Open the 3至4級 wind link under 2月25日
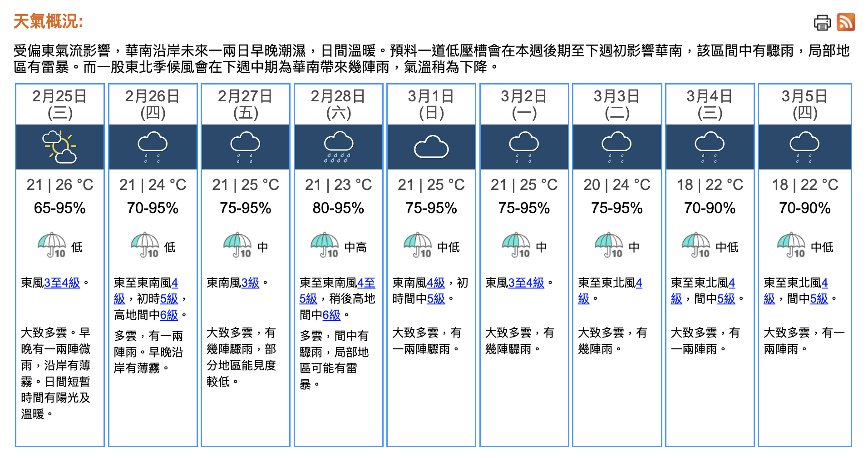 tap(62, 283)
